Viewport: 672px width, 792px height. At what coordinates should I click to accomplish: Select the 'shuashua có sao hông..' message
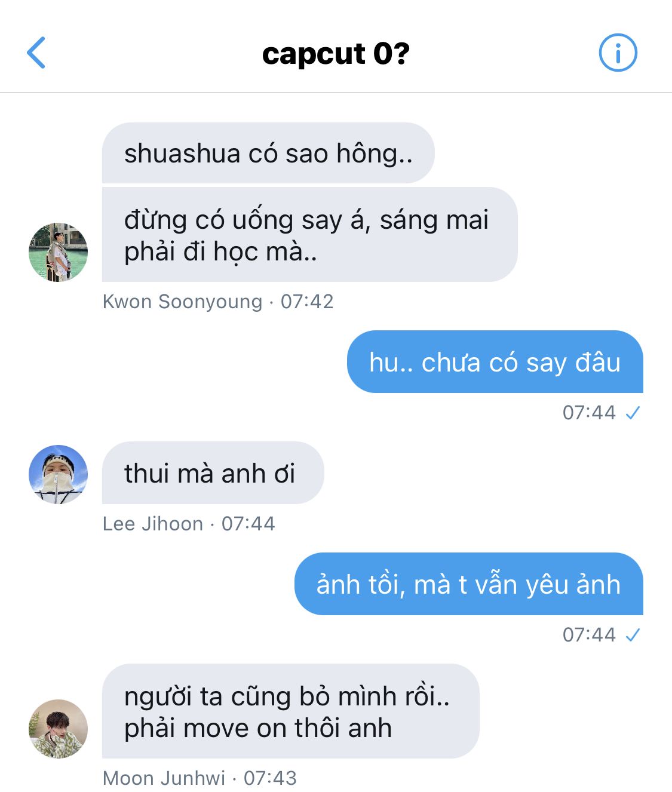click(x=268, y=153)
